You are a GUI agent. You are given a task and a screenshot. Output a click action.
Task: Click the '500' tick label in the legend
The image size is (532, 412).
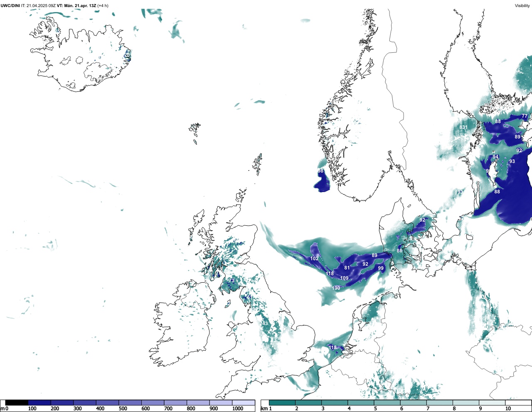pyautogui.click(x=123, y=409)
